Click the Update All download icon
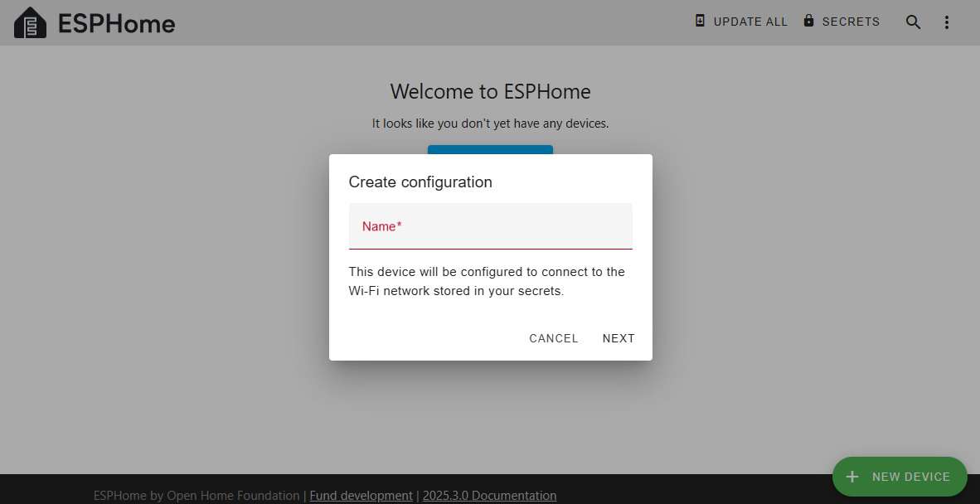The image size is (980, 504). 700,21
